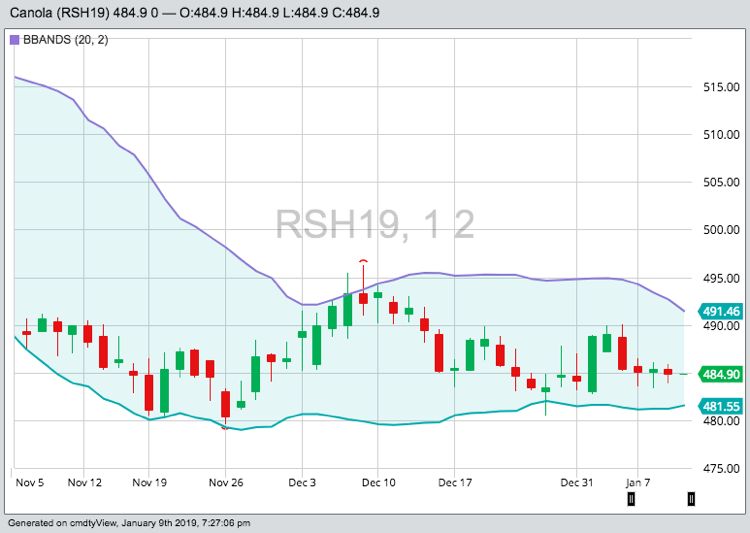Click the Dec 17 date label
This screenshot has height=533, width=750.
coord(455,482)
